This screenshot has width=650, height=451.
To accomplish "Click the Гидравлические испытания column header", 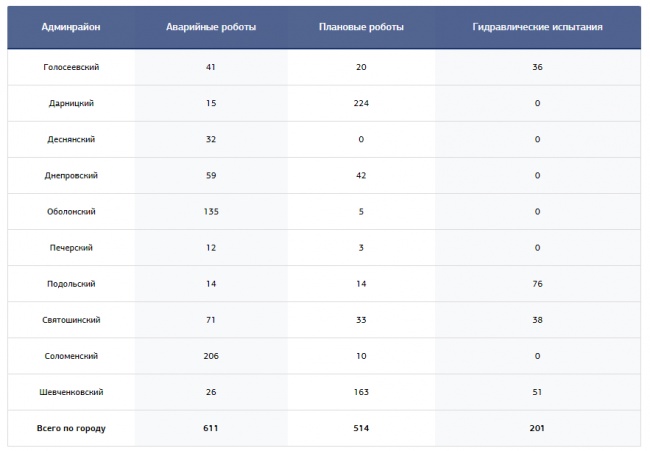I will (537, 27).
